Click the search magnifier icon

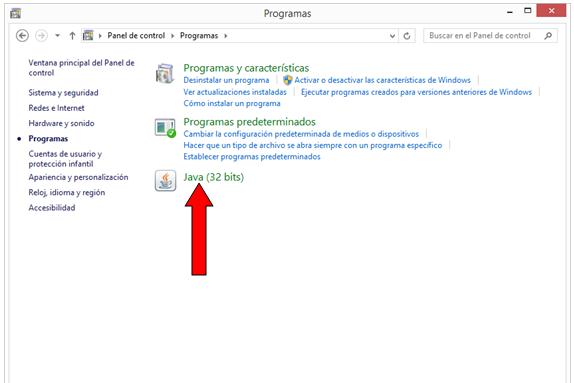pos(548,36)
